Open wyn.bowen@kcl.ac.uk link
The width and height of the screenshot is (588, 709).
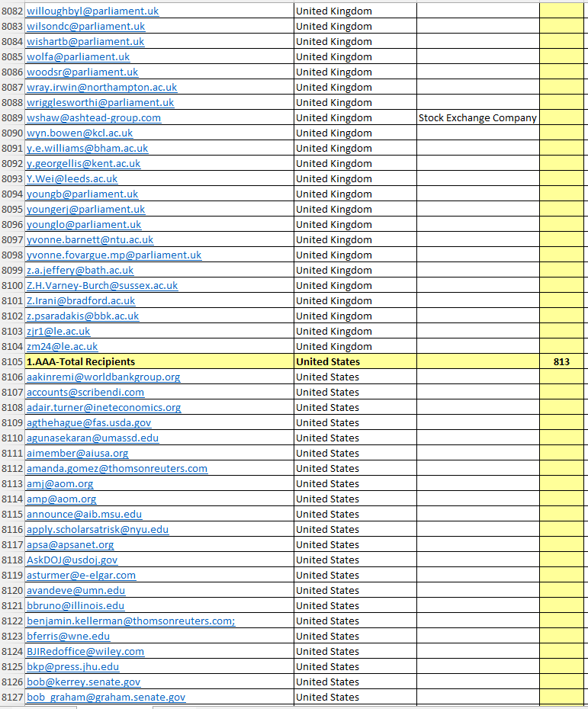coord(79,133)
